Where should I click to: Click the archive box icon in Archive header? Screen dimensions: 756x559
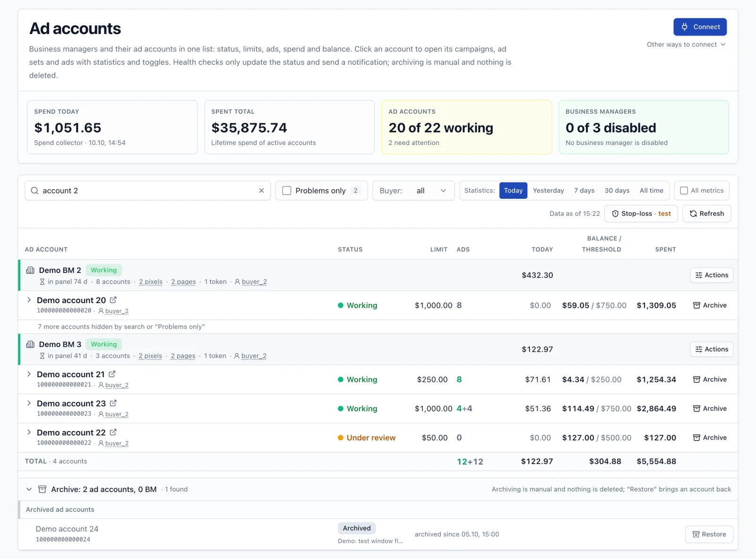pyautogui.click(x=42, y=489)
